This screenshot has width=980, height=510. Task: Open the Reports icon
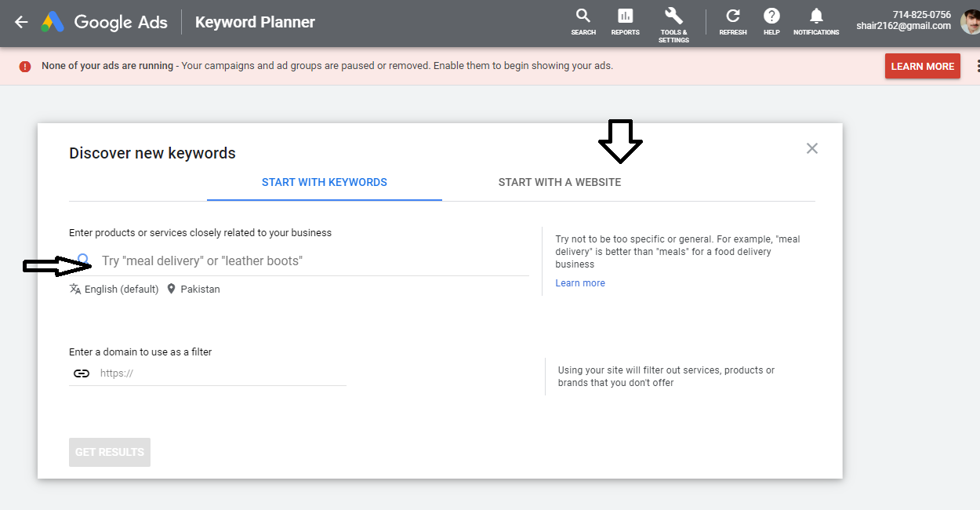coord(625,20)
